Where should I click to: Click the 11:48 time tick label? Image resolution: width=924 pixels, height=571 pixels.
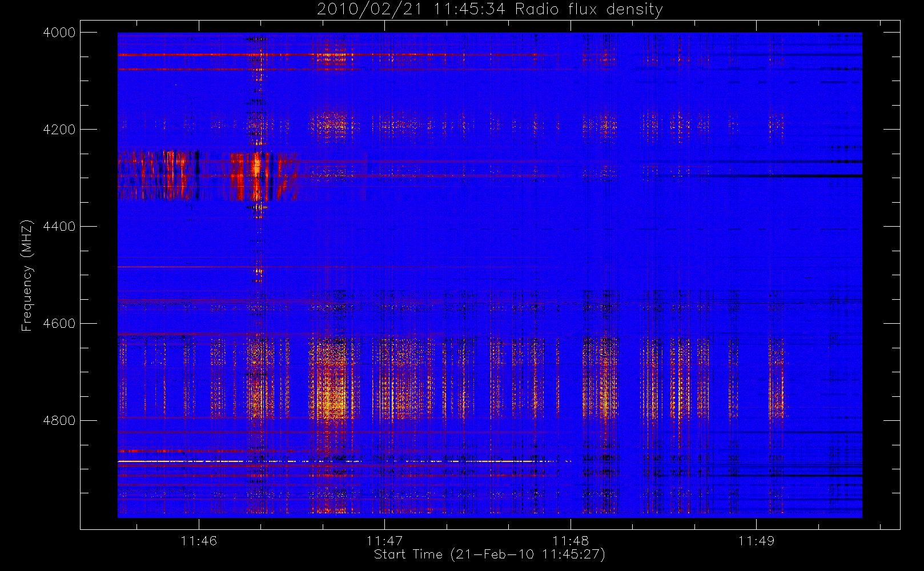click(x=571, y=541)
